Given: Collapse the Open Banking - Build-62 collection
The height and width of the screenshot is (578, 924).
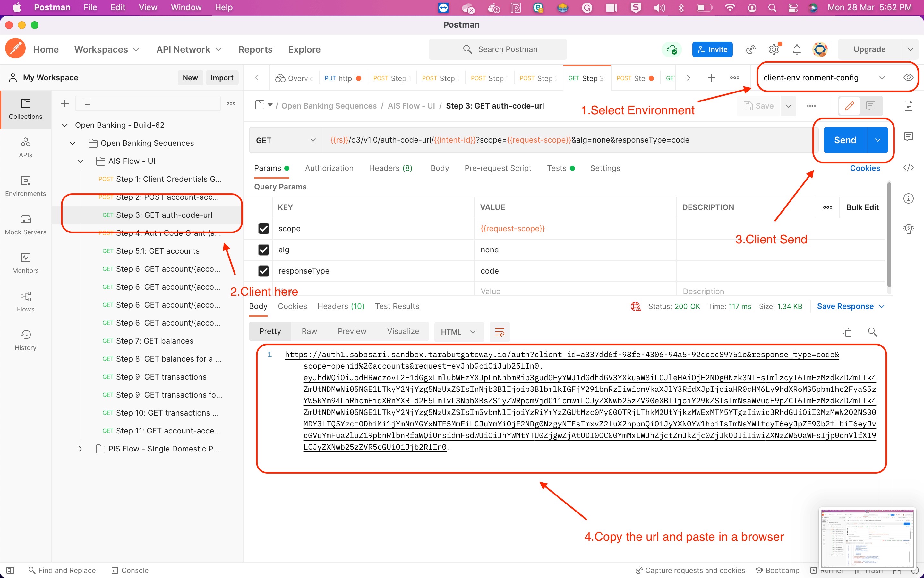Looking at the screenshot, I should 65,125.
